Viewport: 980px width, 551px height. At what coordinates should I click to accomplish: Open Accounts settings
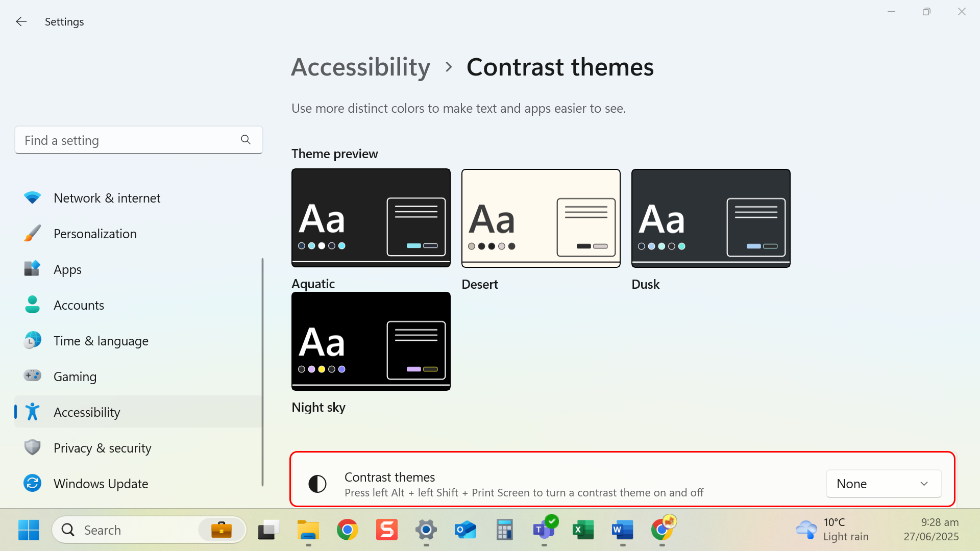[138, 305]
